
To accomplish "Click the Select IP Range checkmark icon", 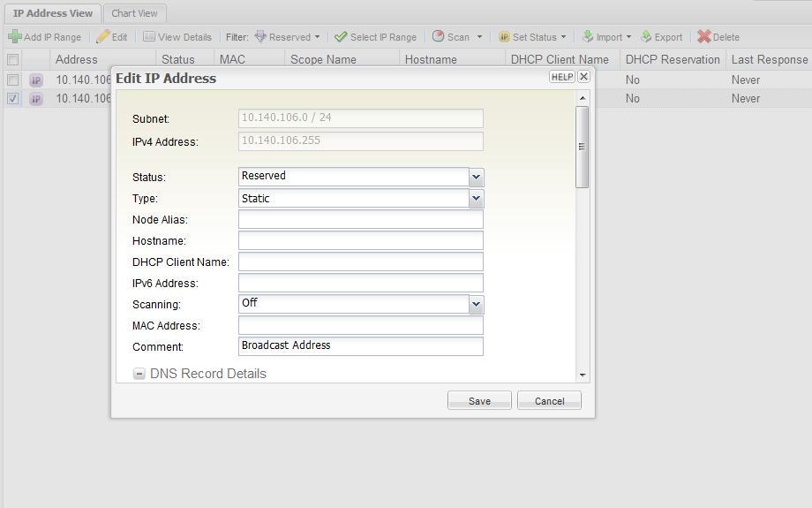I will tap(341, 37).
